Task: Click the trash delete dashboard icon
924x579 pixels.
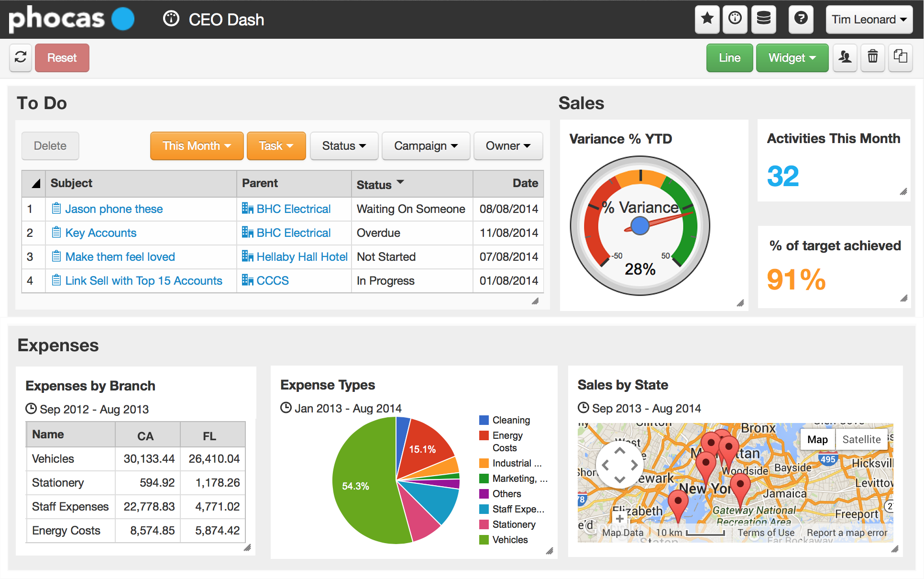Action: click(x=873, y=58)
